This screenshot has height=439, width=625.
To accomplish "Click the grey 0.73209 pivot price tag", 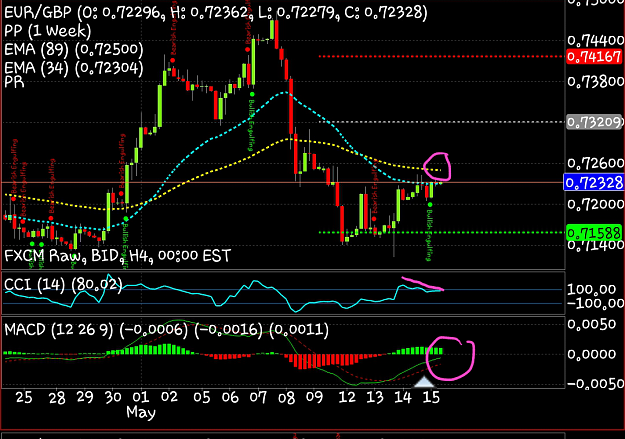I will click(594, 122).
